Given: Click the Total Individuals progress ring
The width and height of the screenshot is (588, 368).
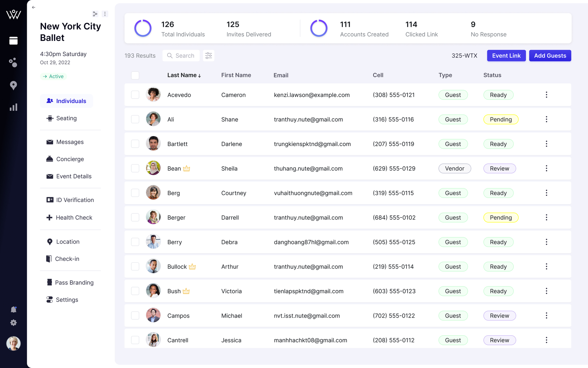Looking at the screenshot, I should coord(143,28).
